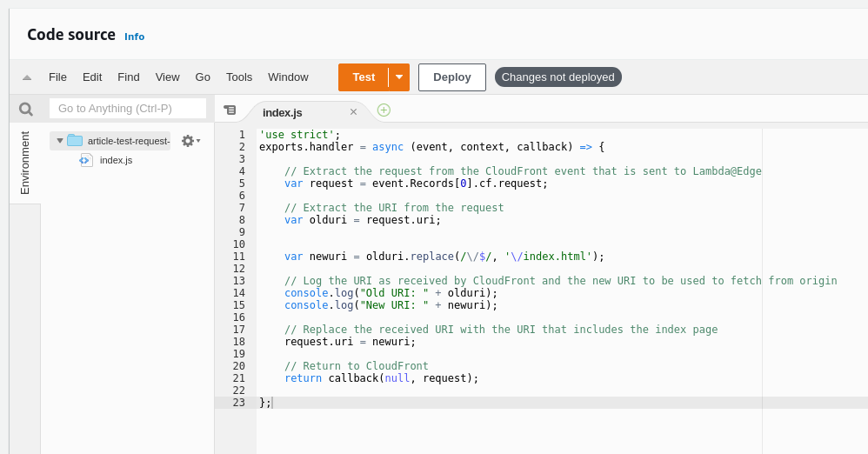Close the index.js tab

pyautogui.click(x=353, y=112)
